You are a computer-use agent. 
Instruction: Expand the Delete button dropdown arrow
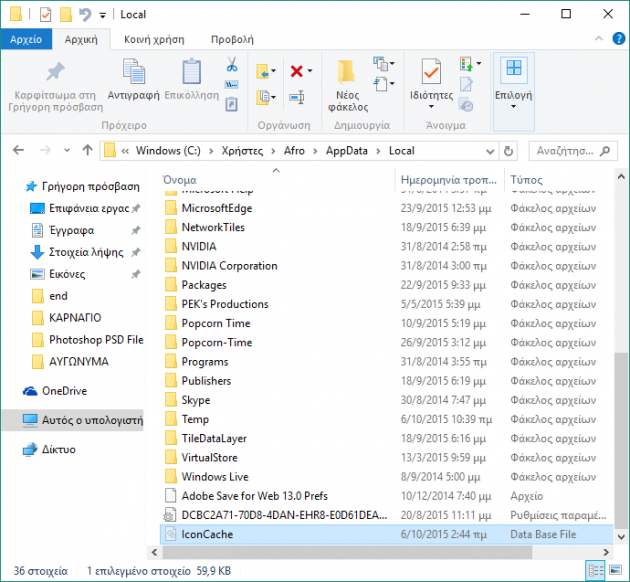pyautogui.click(x=310, y=71)
